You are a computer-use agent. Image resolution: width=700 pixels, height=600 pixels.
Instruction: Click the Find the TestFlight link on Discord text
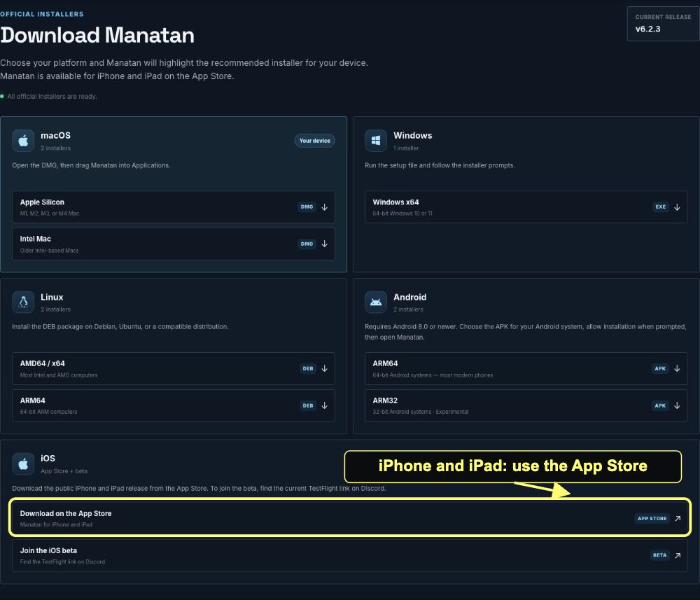pyautogui.click(x=62, y=561)
